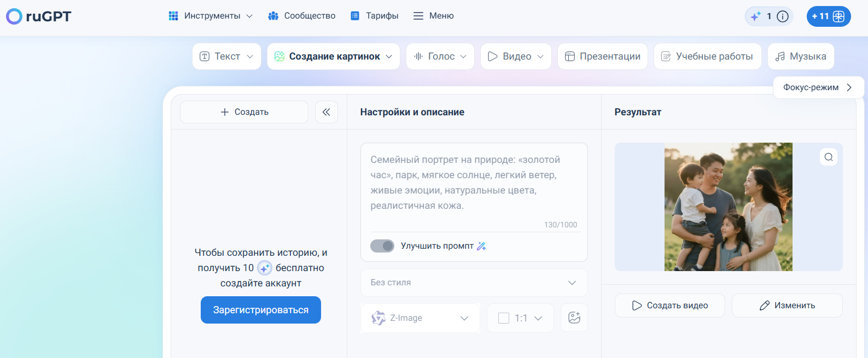
Task: Click the info icon beside credits counter
Action: coord(783,16)
